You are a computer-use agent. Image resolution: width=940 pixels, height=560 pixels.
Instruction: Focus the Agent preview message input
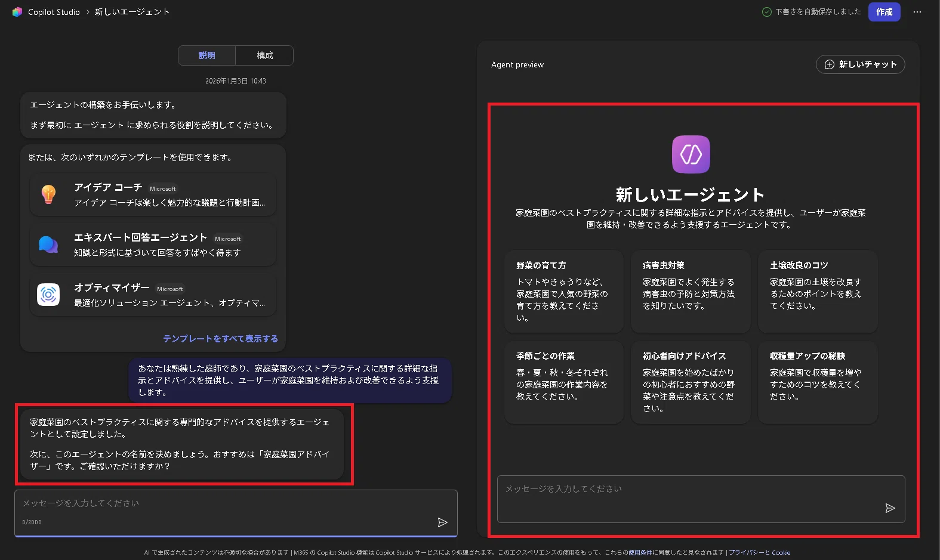pyautogui.click(x=701, y=499)
